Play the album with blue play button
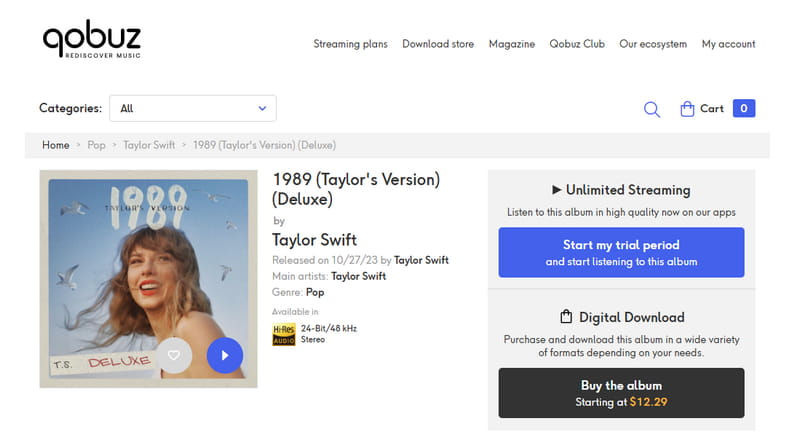The width and height of the screenshot is (800, 443). [x=225, y=355]
